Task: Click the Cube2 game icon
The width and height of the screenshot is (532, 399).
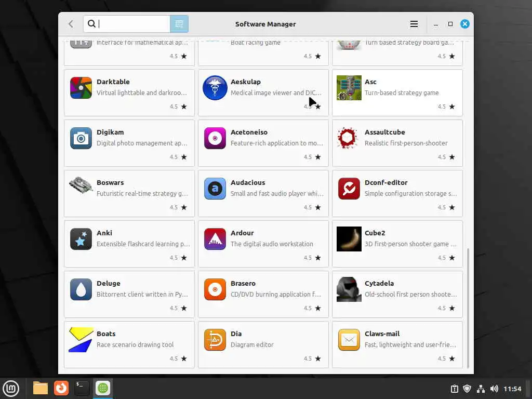Action: tap(349, 239)
